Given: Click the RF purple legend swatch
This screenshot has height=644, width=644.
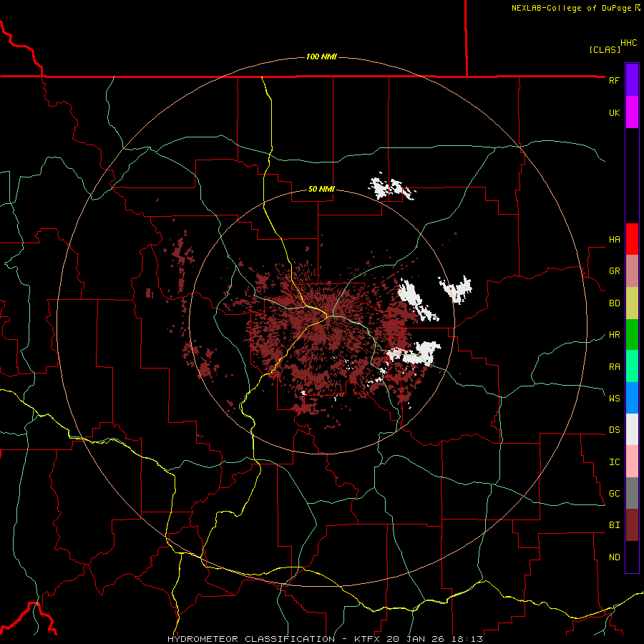Looking at the screenshot, I should pos(632,80).
